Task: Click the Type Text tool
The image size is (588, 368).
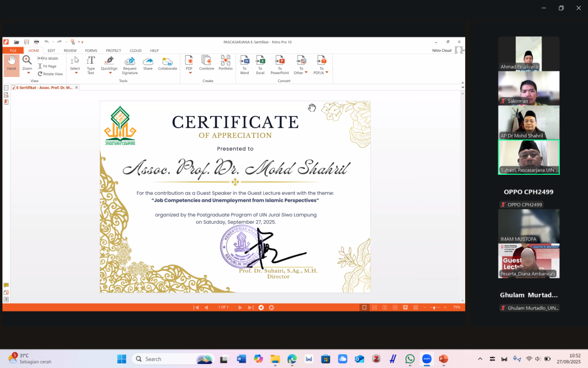Action: 91,64
